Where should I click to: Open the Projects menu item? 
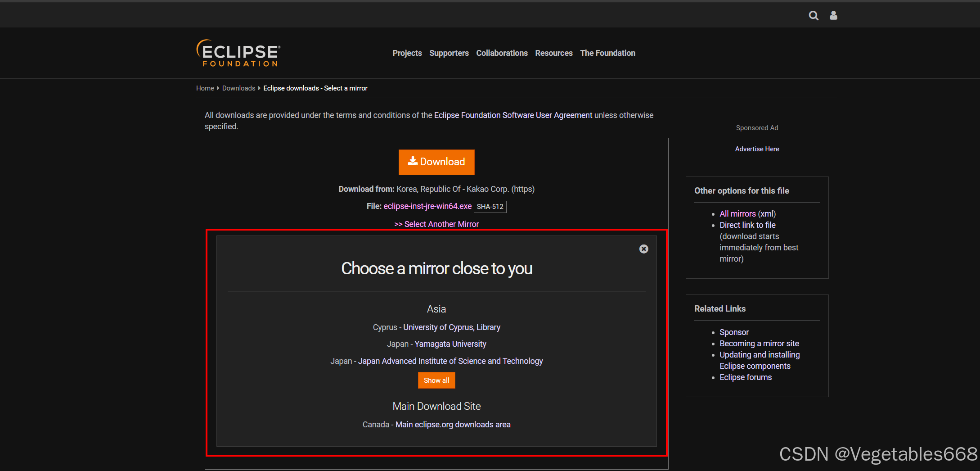tap(407, 53)
